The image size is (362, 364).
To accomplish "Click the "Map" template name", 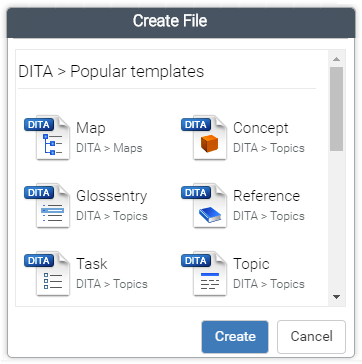I will pyautogui.click(x=91, y=128).
